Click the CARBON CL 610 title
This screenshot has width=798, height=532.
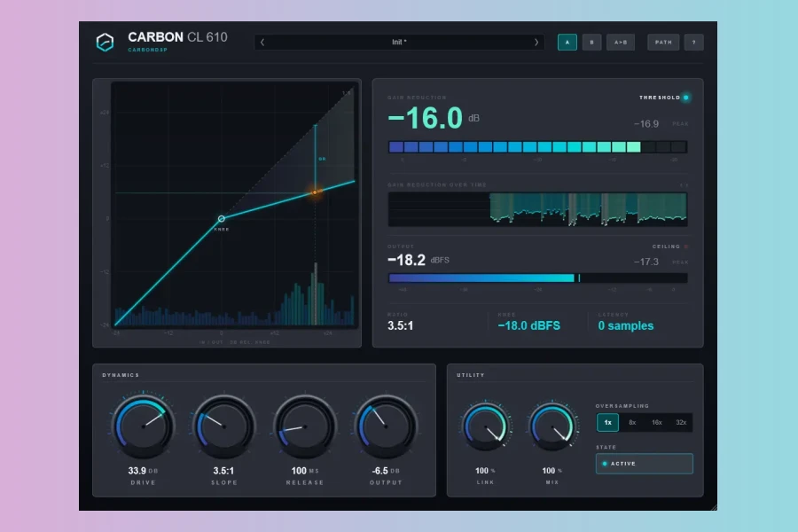[177, 37]
